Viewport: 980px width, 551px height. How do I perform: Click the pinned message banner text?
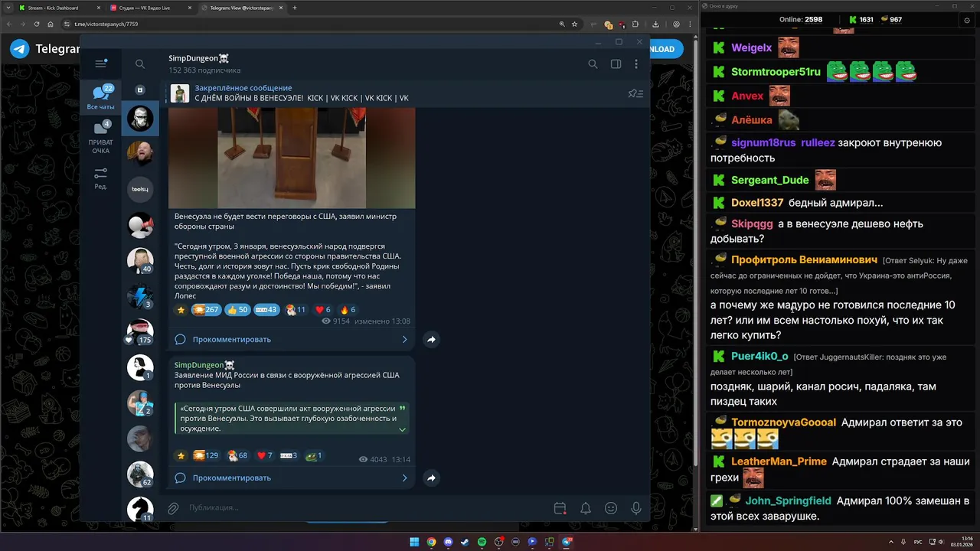[x=302, y=98]
